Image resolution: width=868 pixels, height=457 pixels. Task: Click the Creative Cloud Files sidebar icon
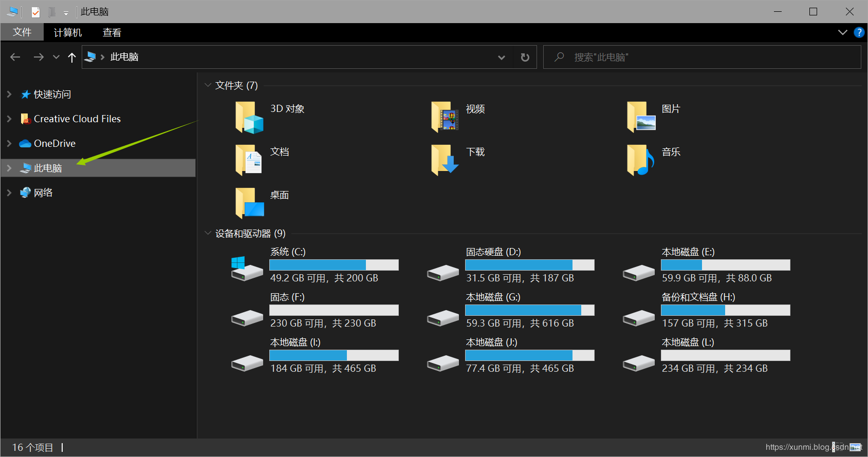tap(26, 119)
